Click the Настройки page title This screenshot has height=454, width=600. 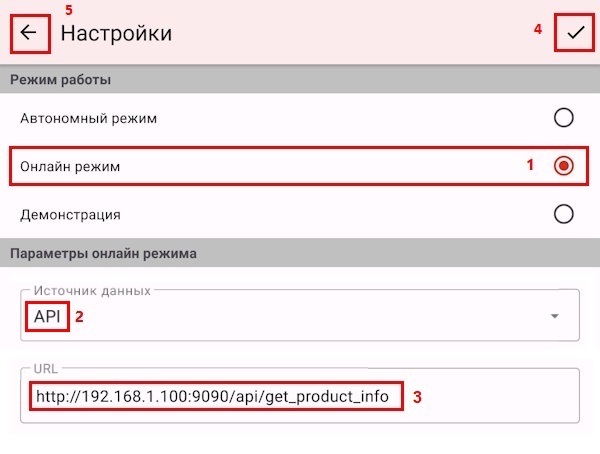click(116, 33)
